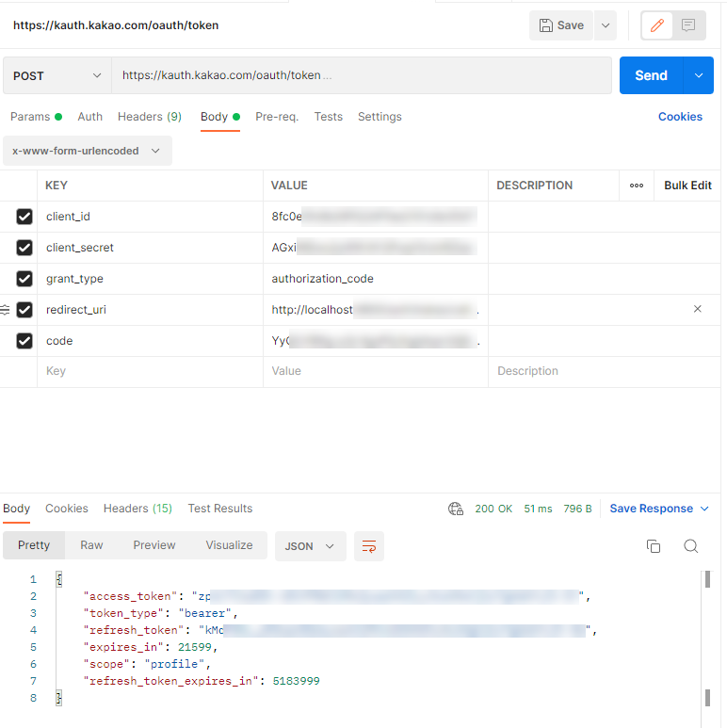Click the redirect_uri value cell

click(376, 310)
